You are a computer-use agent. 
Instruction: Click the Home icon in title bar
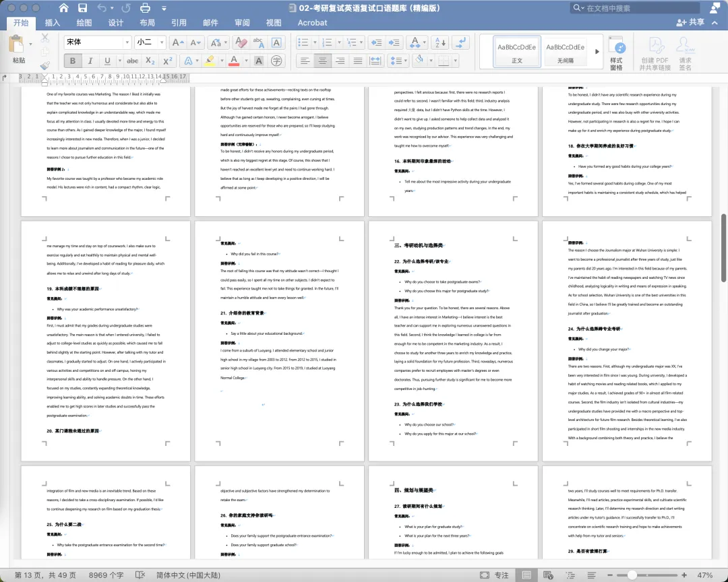(x=63, y=8)
